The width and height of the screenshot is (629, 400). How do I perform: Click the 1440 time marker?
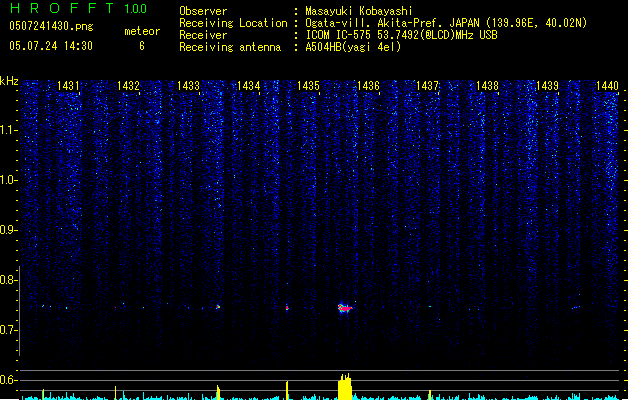coord(607,86)
